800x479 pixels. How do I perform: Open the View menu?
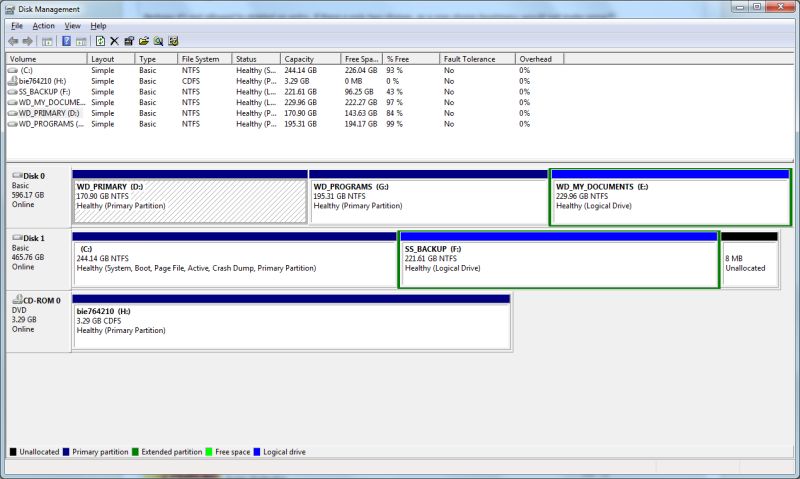click(x=72, y=26)
